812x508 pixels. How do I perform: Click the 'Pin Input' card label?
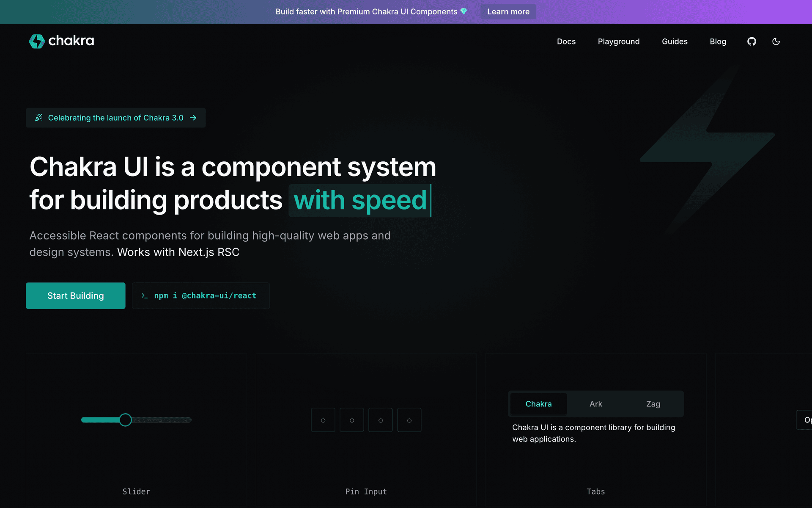[x=366, y=491]
